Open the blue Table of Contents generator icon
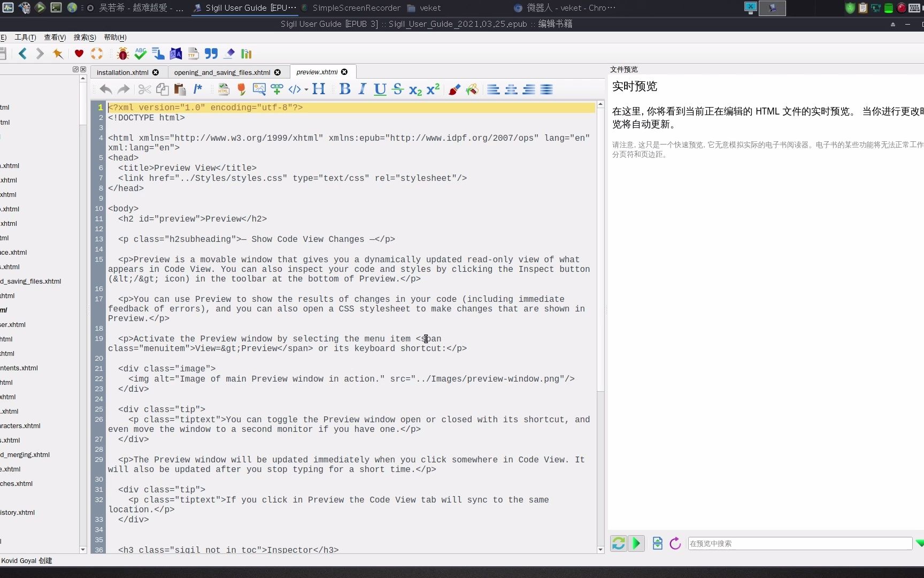924x578 pixels. [158, 54]
